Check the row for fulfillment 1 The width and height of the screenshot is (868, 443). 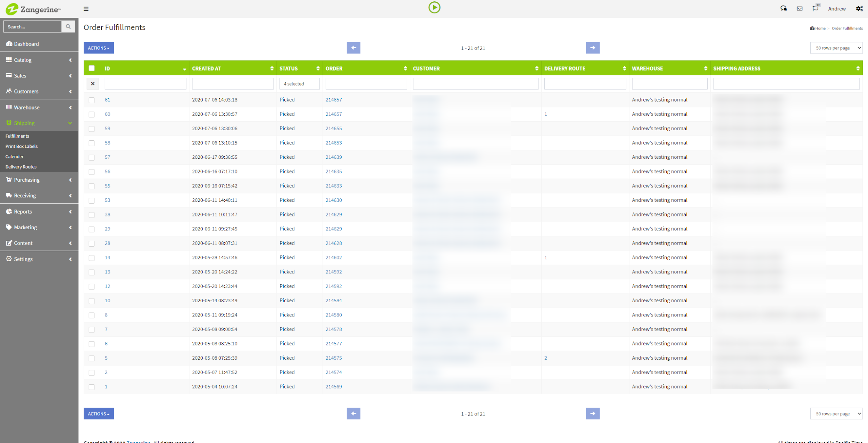(92, 387)
